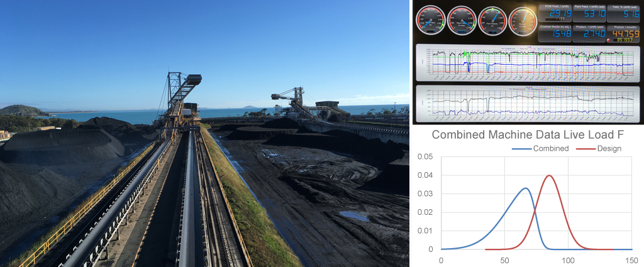
Task: Click the Plant Feed gauge dial
Action: (x=460, y=20)
